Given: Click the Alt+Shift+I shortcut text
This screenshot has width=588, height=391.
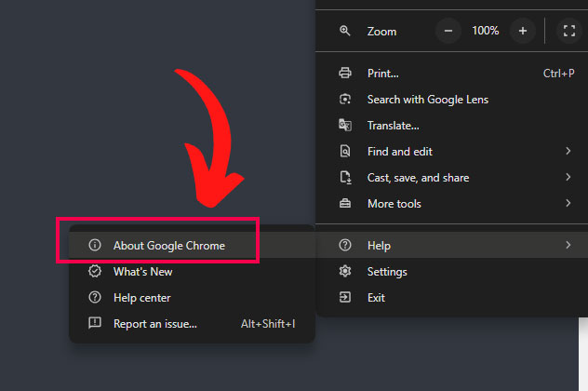Looking at the screenshot, I should tap(268, 323).
